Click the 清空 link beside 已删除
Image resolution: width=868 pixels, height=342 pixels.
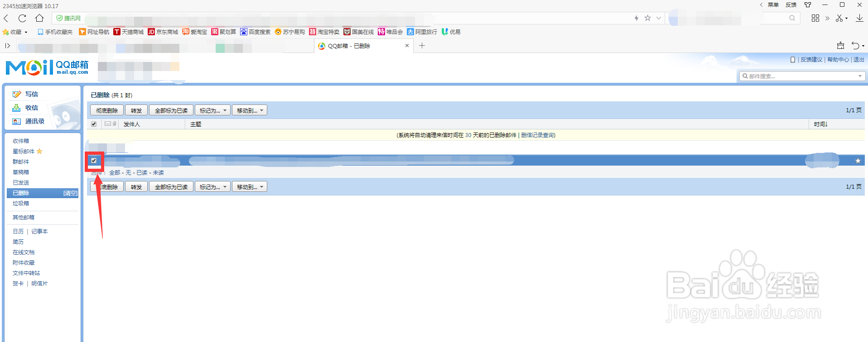pos(70,193)
